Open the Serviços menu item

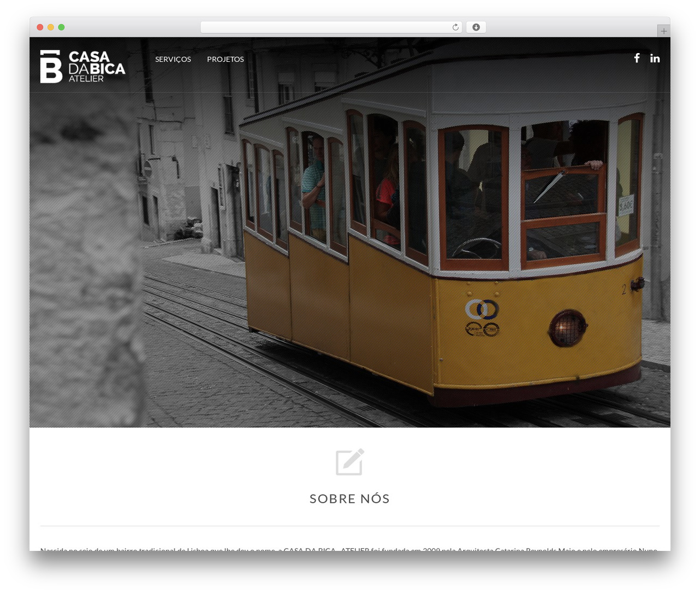(173, 59)
